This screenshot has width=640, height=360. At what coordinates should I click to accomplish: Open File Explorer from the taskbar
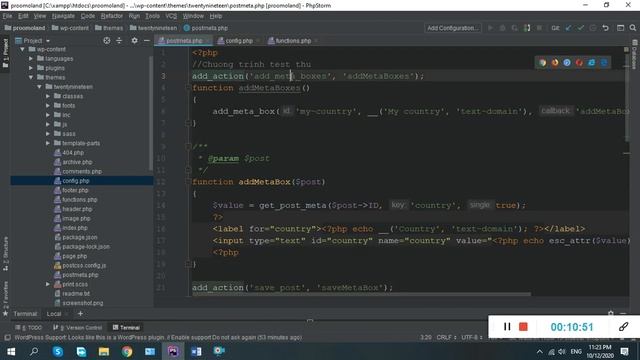(104, 351)
